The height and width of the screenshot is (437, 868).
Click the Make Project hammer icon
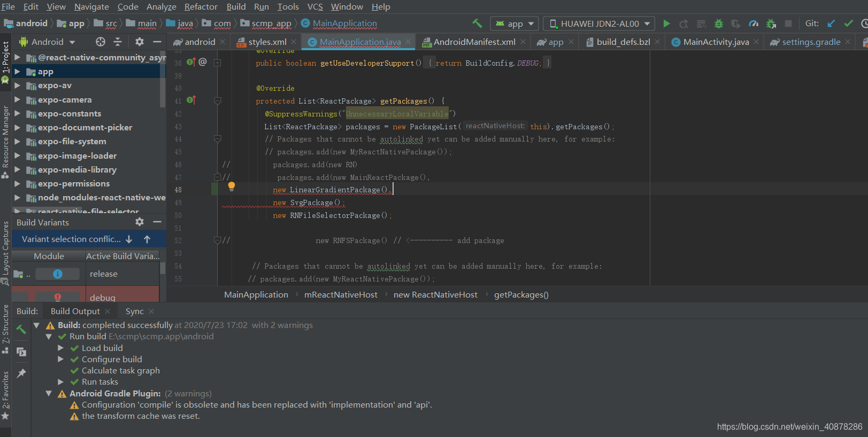(x=477, y=24)
